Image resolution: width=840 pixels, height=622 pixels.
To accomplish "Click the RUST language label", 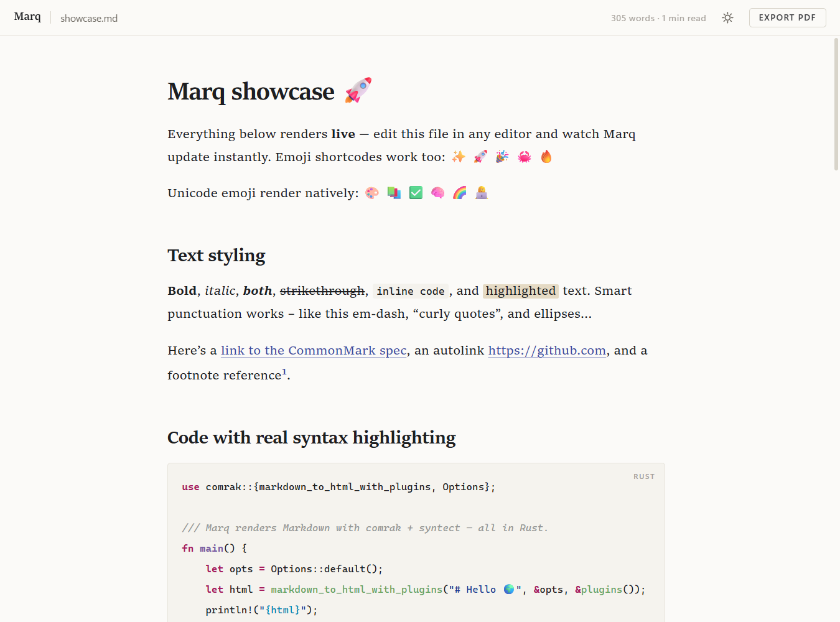I will click(x=644, y=476).
